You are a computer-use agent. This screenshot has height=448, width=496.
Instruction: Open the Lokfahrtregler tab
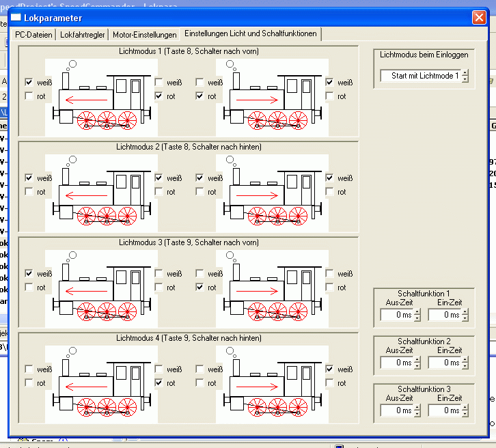tap(82, 35)
